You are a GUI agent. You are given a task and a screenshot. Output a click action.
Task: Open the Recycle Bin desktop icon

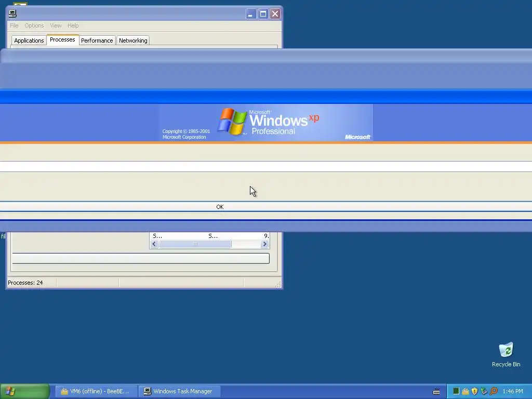click(506, 354)
